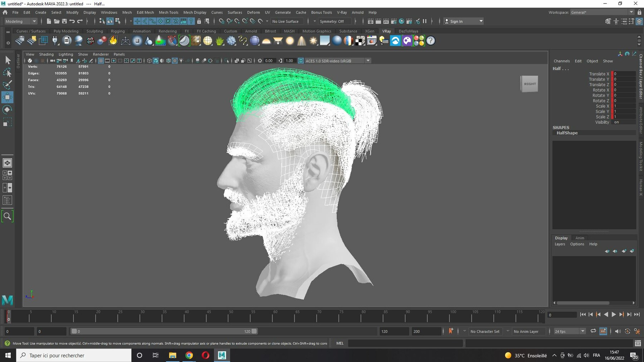Click the RIGHT view cube
The height and width of the screenshot is (362, 644).
[530, 84]
